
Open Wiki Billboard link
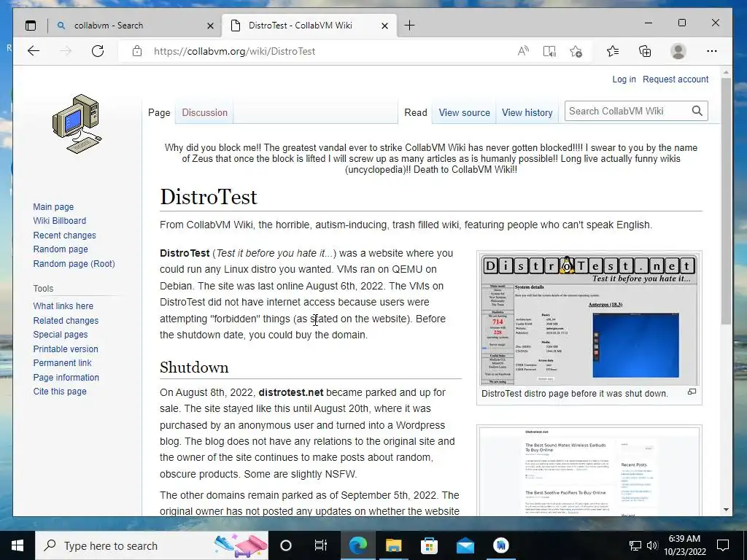[60, 221]
